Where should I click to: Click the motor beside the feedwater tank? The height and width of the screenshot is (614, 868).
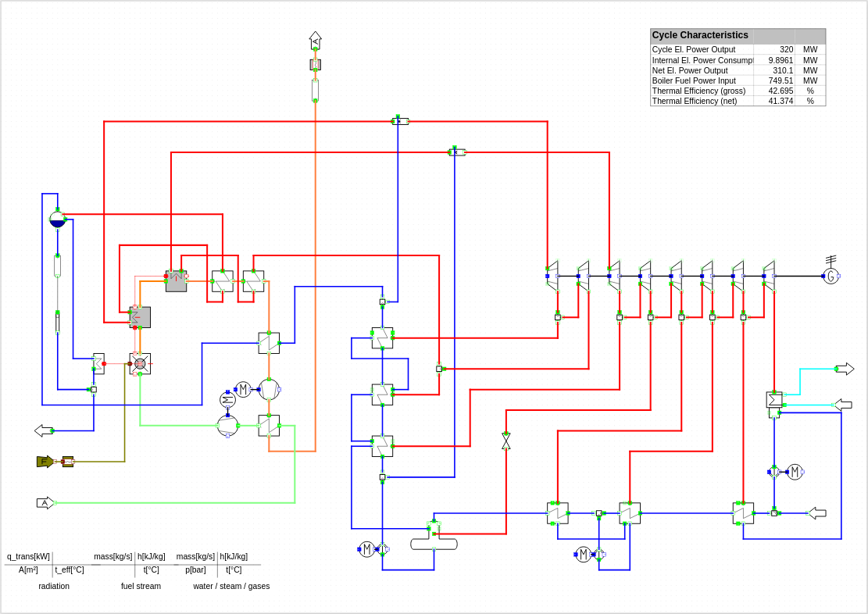[366, 549]
